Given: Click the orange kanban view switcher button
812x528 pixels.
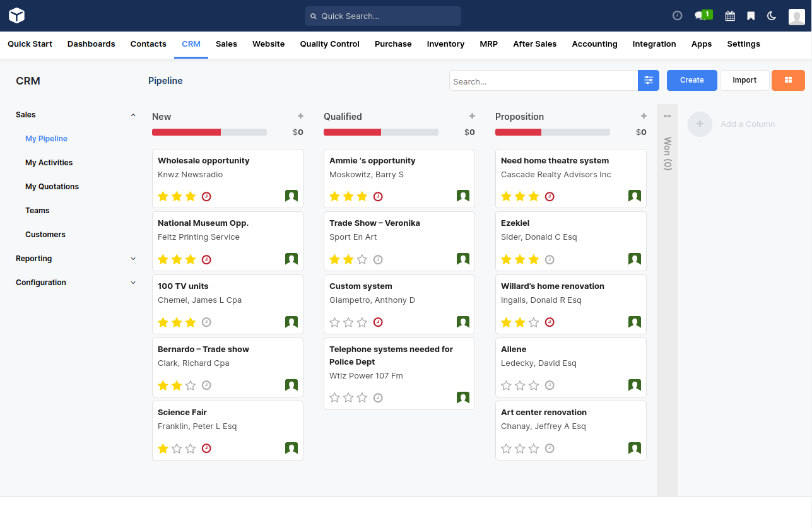Looking at the screenshot, I should tap(788, 80).
